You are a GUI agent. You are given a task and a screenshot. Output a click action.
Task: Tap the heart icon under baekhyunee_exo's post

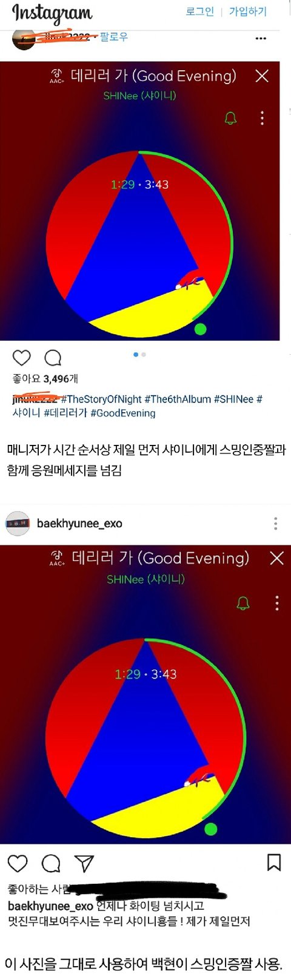click(x=18, y=863)
